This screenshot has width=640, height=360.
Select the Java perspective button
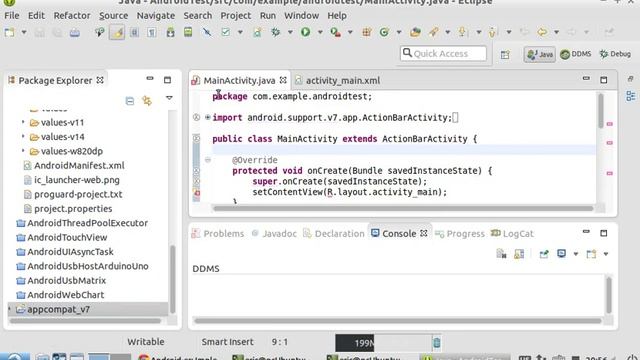tap(540, 54)
